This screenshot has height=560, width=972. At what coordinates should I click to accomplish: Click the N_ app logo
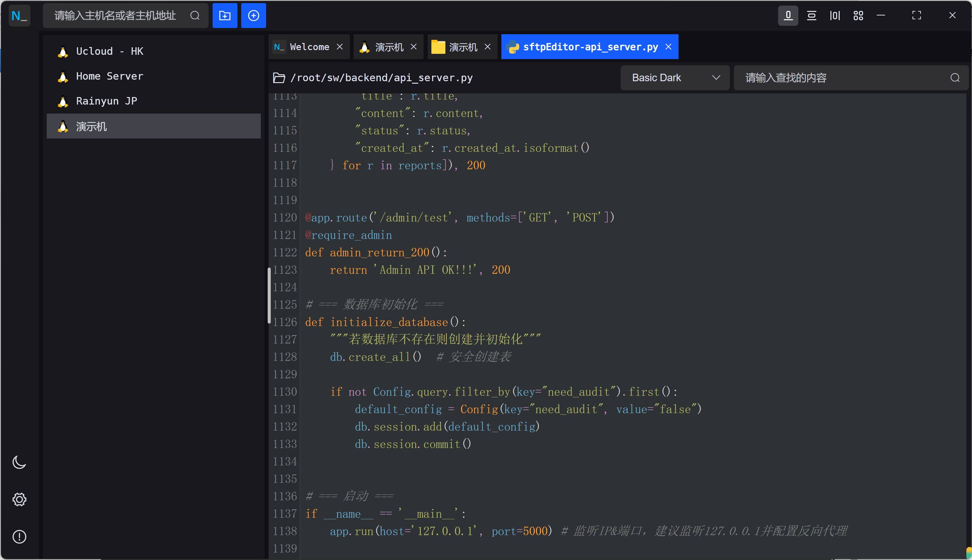(19, 16)
